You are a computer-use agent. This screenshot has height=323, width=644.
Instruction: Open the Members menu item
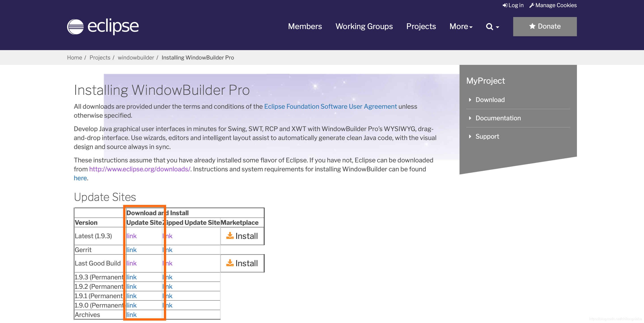click(x=305, y=26)
